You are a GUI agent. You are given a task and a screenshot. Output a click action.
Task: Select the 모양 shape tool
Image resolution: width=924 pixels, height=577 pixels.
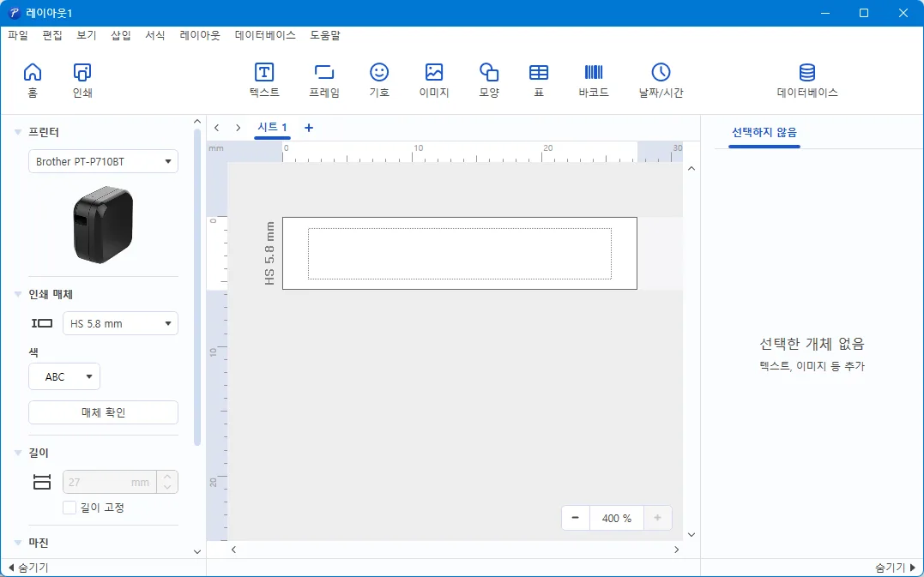click(488, 80)
